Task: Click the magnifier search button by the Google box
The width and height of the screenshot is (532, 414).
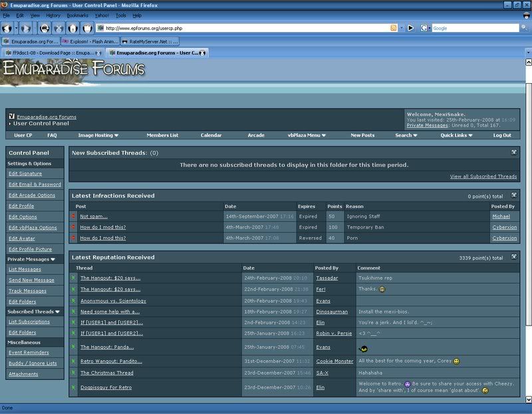Action: click(x=525, y=28)
